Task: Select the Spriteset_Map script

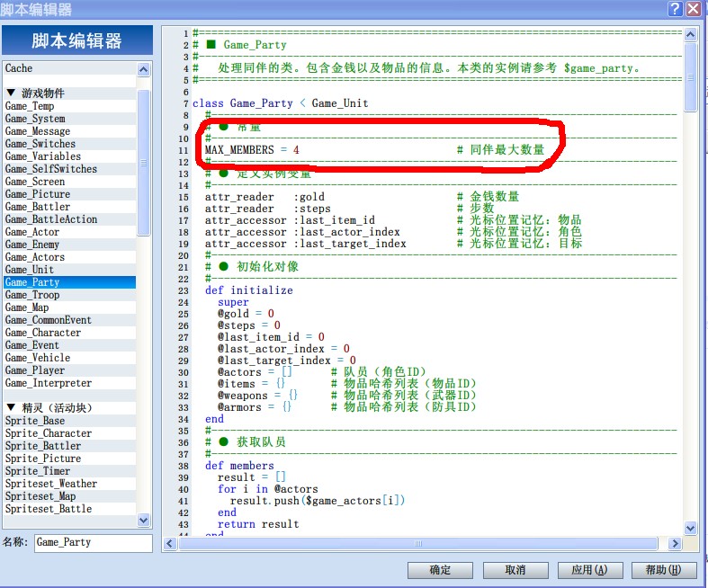Action: coord(69,497)
